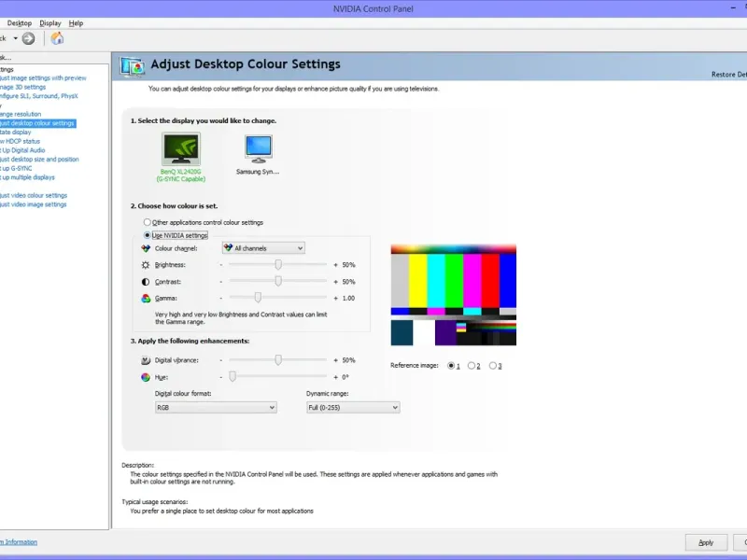Click the forward navigation arrow icon
747x560 pixels.
pyautogui.click(x=29, y=38)
